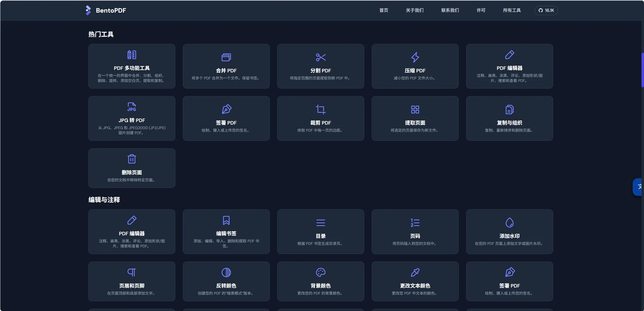
Task: Click the trash can 删除页面 icon
Action: pyautogui.click(x=132, y=159)
